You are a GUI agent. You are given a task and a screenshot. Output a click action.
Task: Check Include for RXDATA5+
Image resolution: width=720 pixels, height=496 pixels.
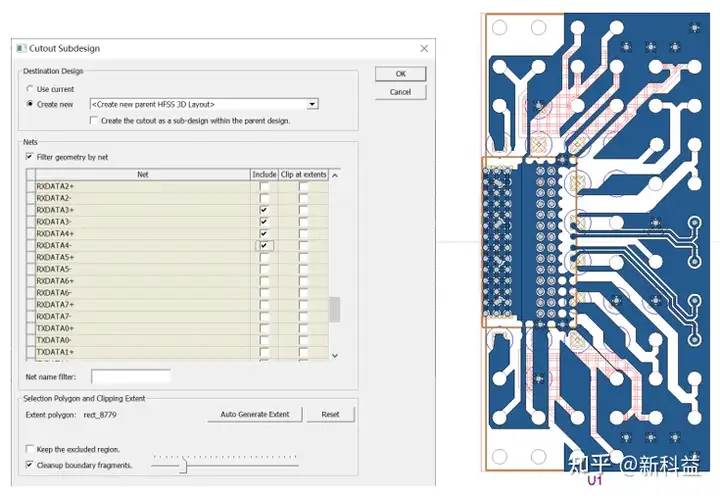264,257
